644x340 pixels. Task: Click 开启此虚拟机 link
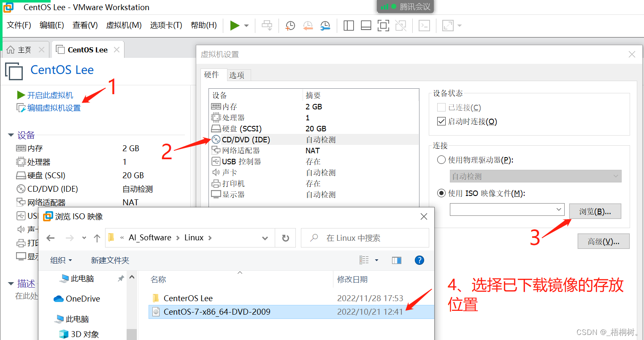pyautogui.click(x=50, y=95)
